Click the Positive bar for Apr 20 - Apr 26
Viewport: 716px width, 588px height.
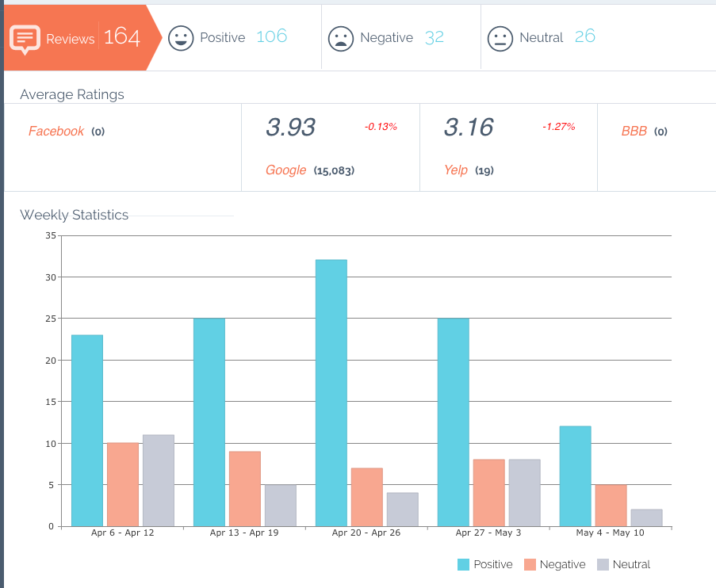[331, 393]
